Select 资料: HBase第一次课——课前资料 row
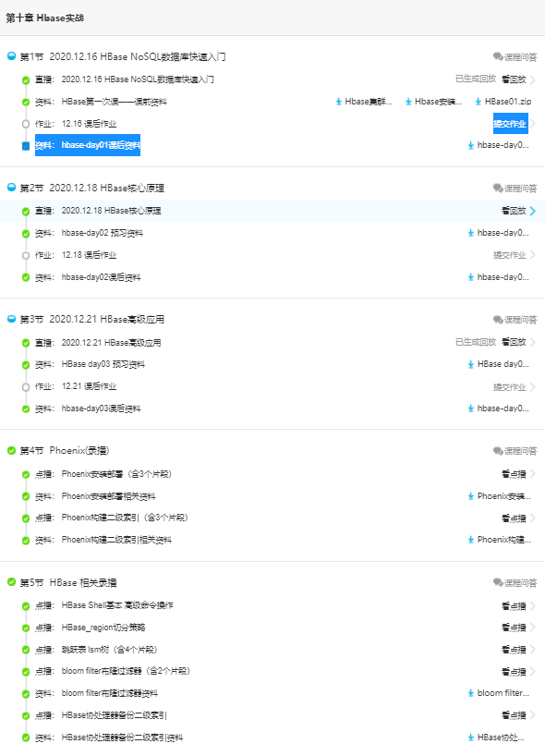This screenshot has height=756, width=545. 101,102
